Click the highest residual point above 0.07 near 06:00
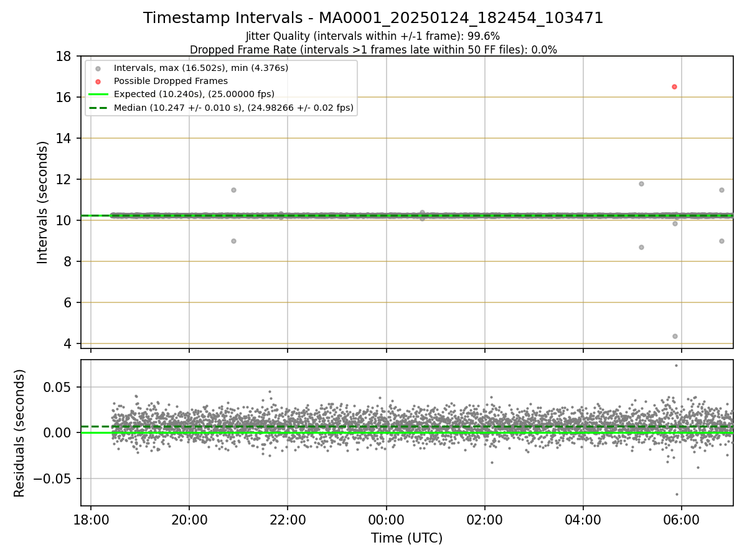The image size is (747, 560). click(x=676, y=365)
